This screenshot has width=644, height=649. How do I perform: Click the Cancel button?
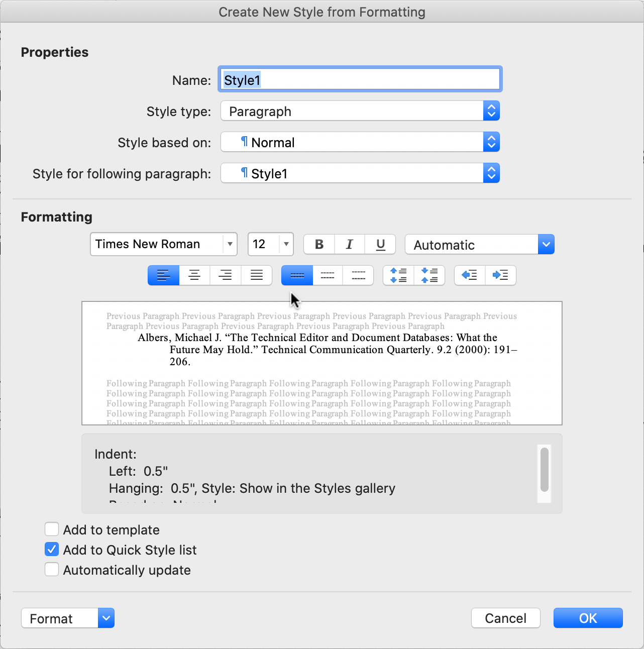point(505,618)
